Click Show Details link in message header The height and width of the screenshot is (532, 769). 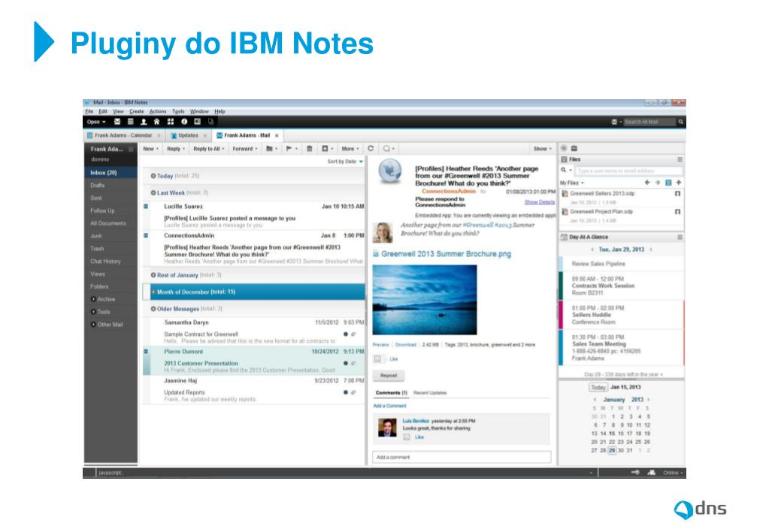coord(540,202)
